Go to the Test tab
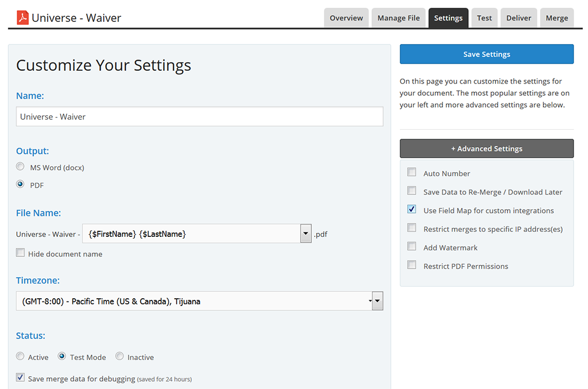 tap(484, 18)
